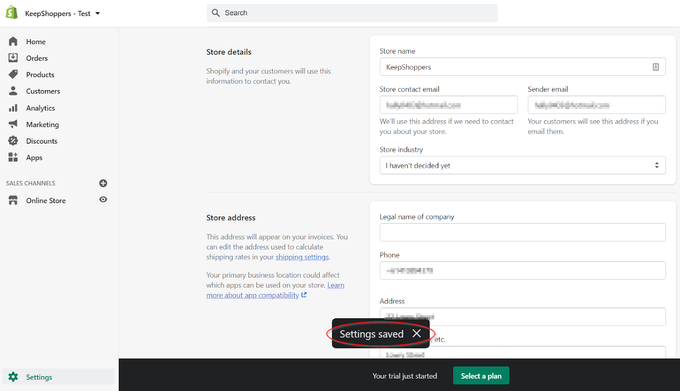Click the Select a plan button
This screenshot has width=680, height=391.
point(481,376)
